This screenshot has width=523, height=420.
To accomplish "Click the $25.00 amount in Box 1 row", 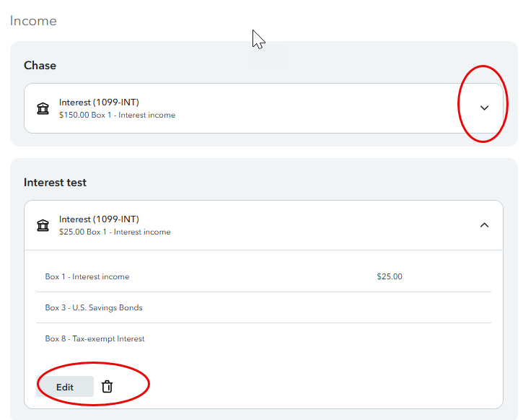I will pyautogui.click(x=390, y=276).
